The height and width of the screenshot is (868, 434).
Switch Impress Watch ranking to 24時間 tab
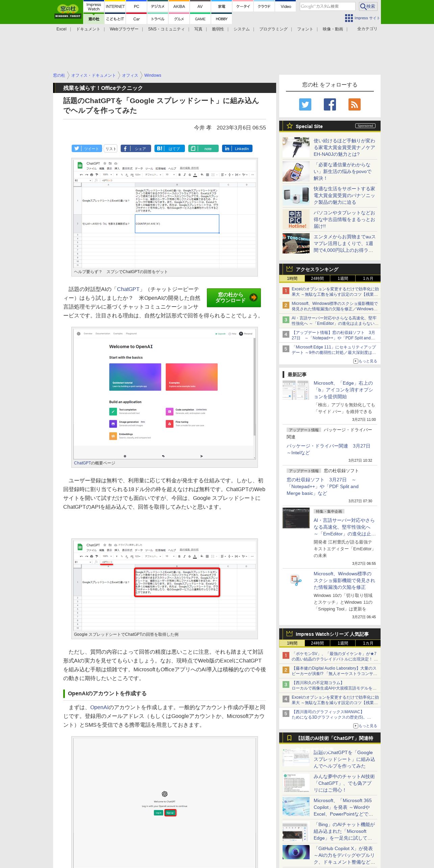(x=317, y=643)
